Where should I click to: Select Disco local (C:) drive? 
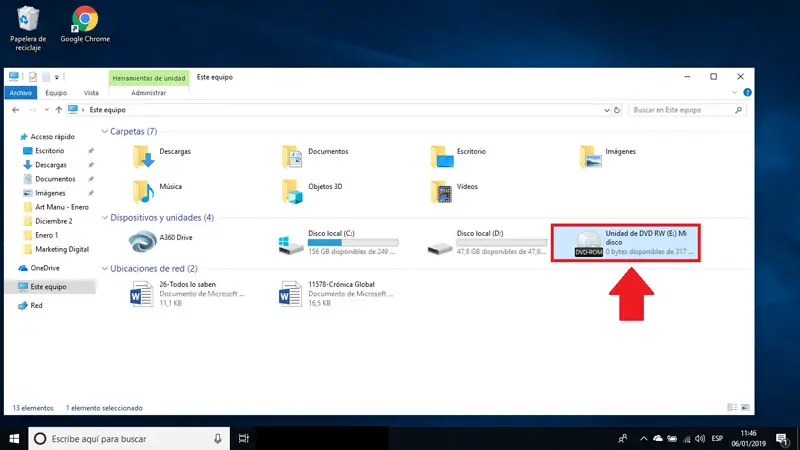337,242
